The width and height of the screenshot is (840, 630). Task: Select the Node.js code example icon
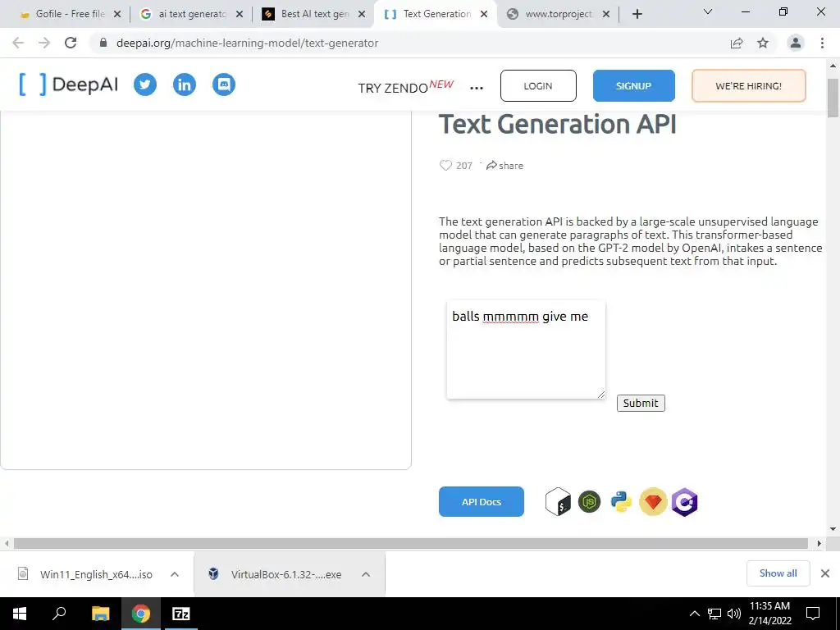click(589, 502)
